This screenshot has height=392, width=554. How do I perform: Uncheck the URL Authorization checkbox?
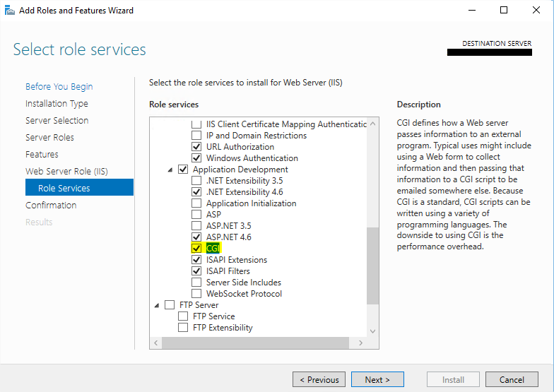click(196, 147)
